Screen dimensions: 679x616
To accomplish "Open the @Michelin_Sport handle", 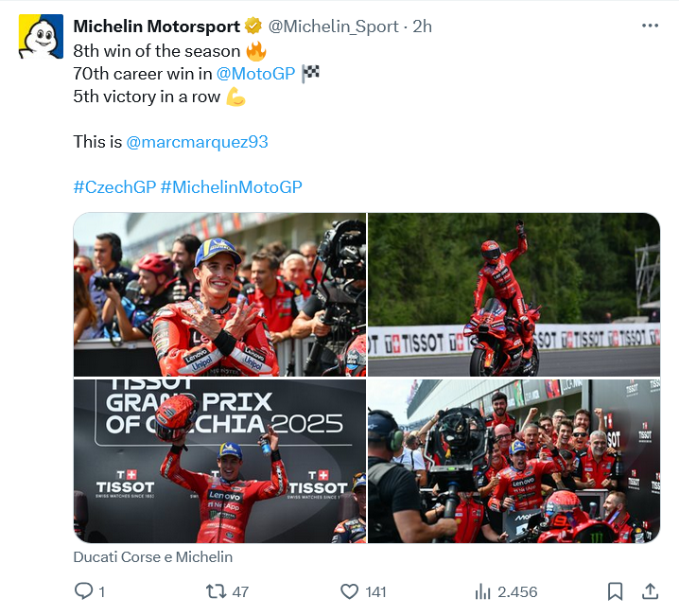I will point(334,26).
